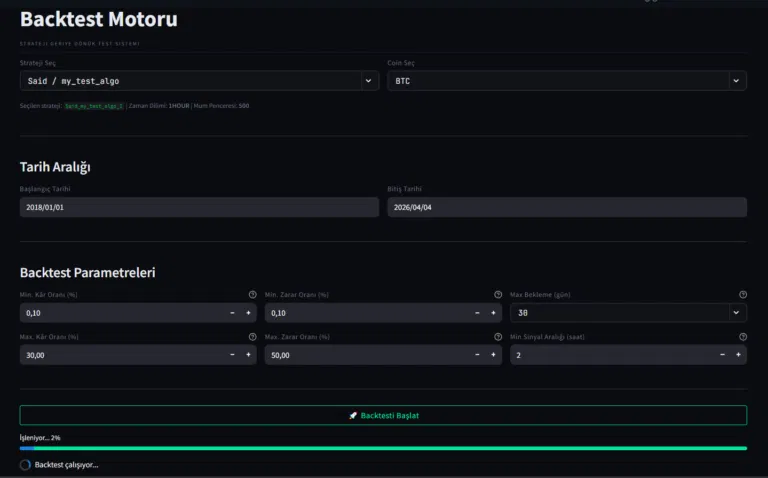Screen dimensions: 768x478
Task: Click help icon for Max Bekleme
Action: [743, 295]
